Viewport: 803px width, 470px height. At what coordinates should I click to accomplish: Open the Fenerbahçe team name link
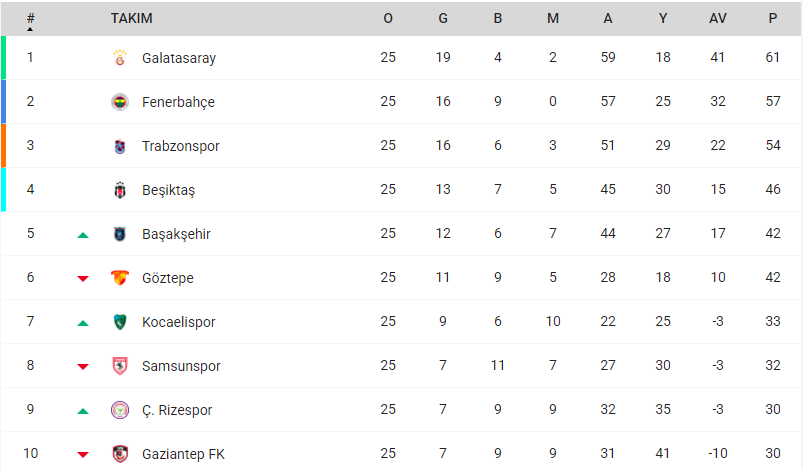(x=178, y=102)
